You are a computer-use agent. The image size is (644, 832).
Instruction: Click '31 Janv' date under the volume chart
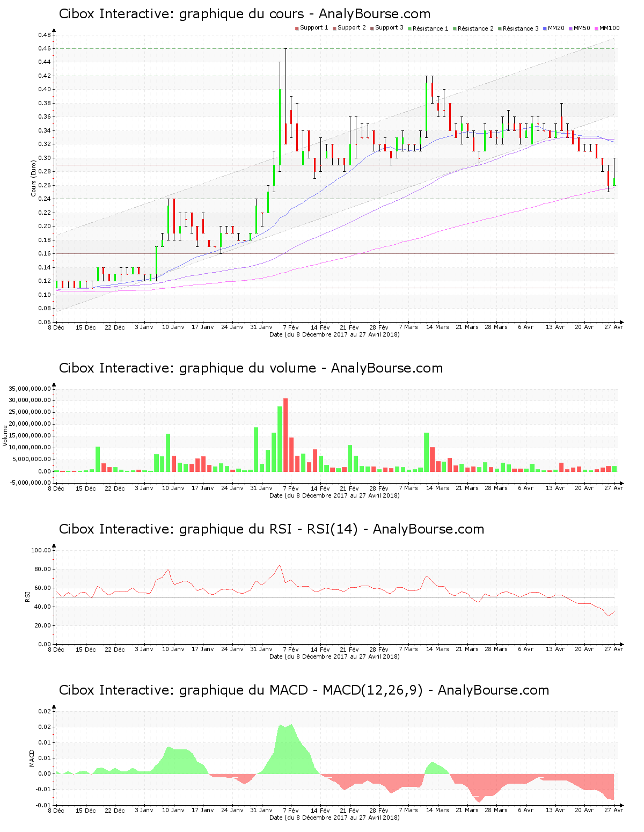261,488
